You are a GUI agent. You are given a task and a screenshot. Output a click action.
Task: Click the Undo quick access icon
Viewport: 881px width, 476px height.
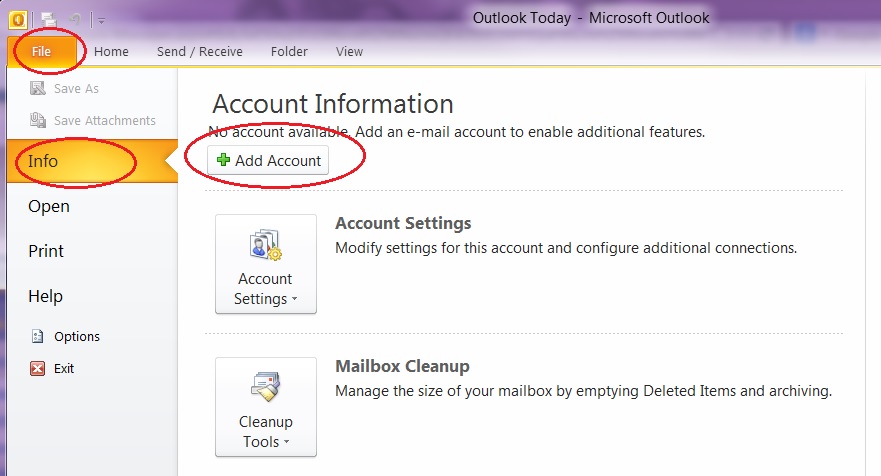(75, 20)
